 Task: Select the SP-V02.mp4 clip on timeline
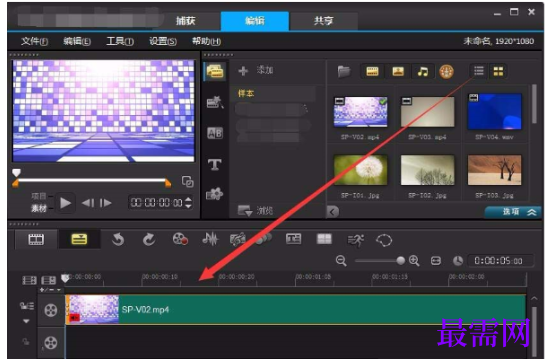coord(296,309)
